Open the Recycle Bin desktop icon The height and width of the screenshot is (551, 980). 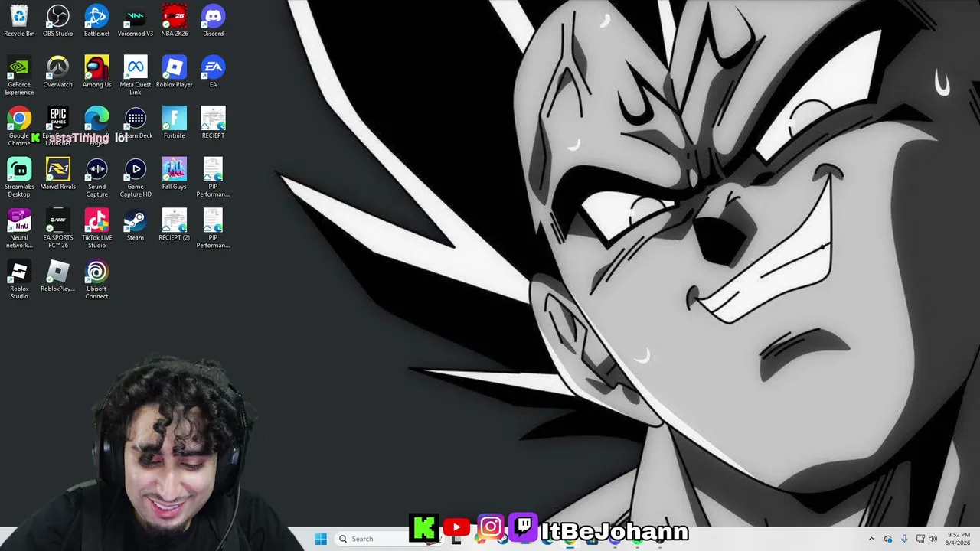19,21
